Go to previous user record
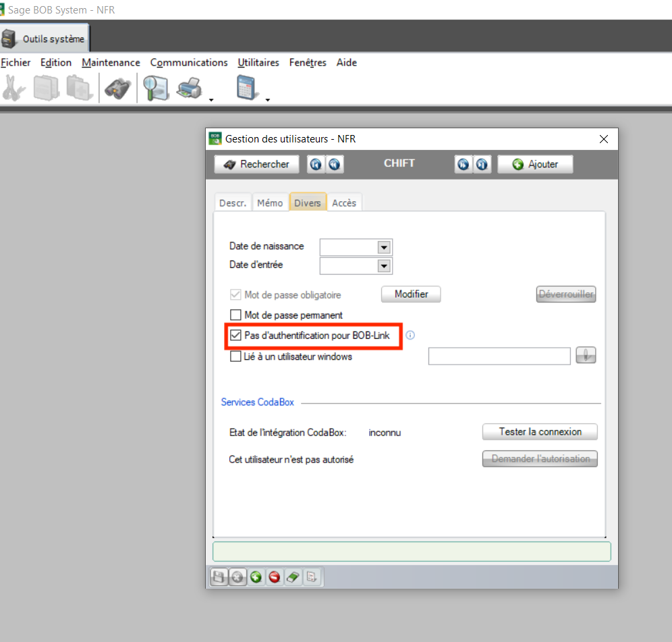Image resolution: width=672 pixels, height=642 pixels. tap(334, 164)
